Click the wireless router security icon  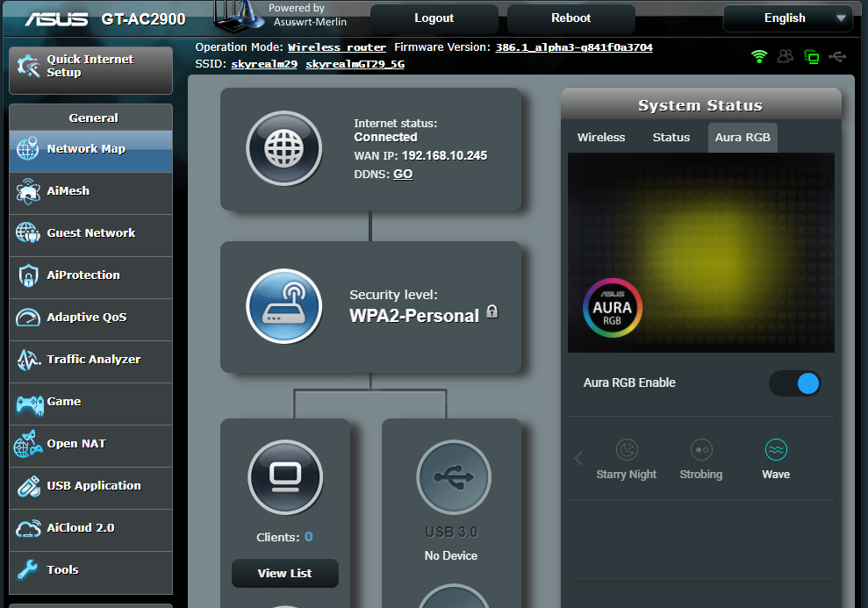pos(284,306)
